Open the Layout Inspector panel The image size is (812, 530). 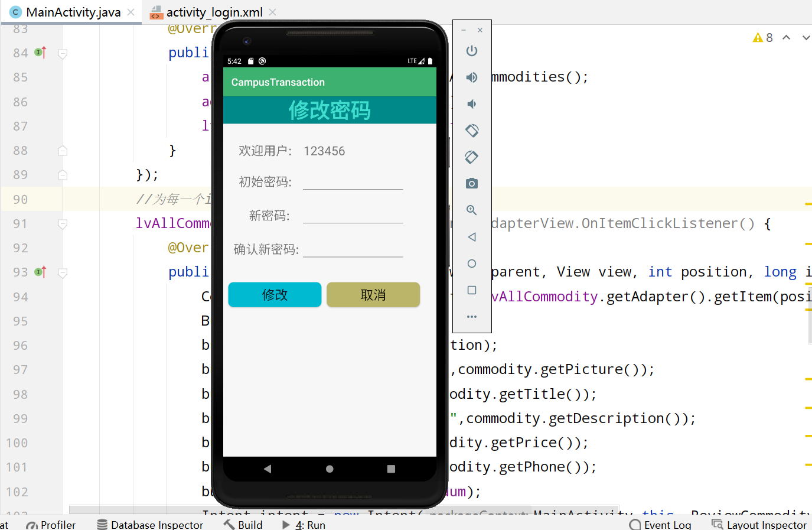click(759, 525)
